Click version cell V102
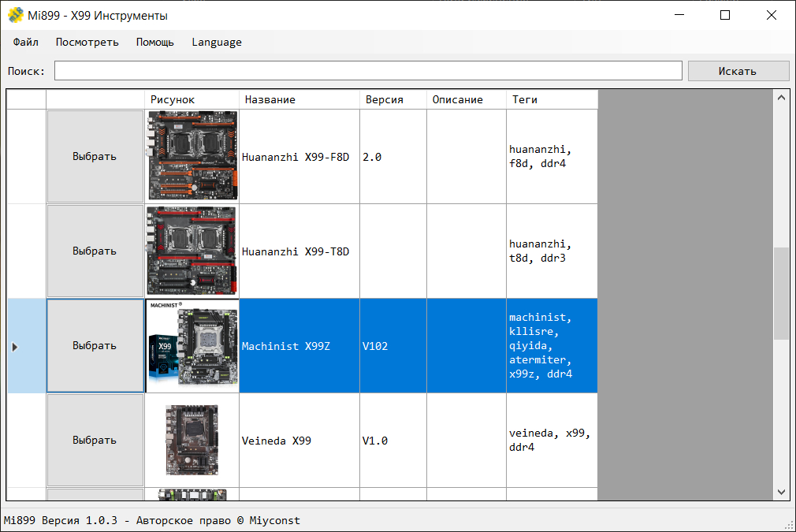Screen dimensions: 796x532 393,346
